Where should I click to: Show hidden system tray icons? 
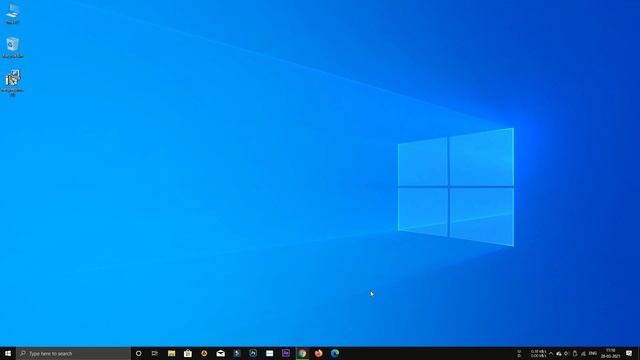[551, 353]
